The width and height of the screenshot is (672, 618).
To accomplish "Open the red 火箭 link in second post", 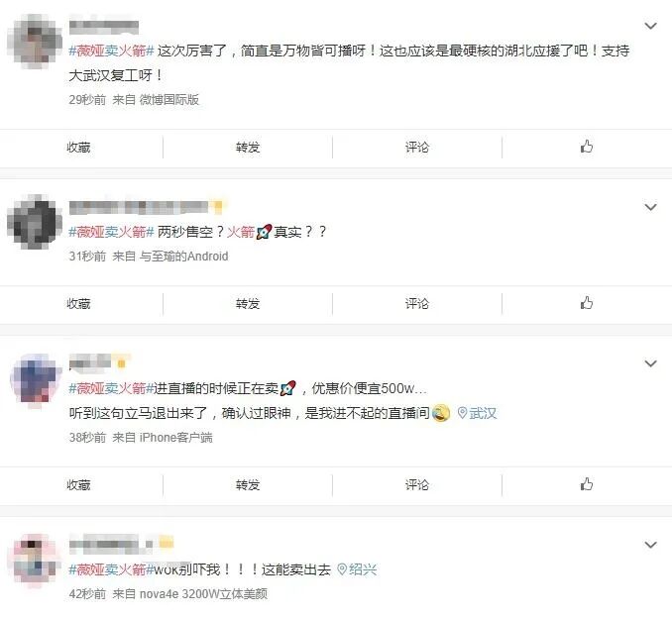I will point(241,232).
